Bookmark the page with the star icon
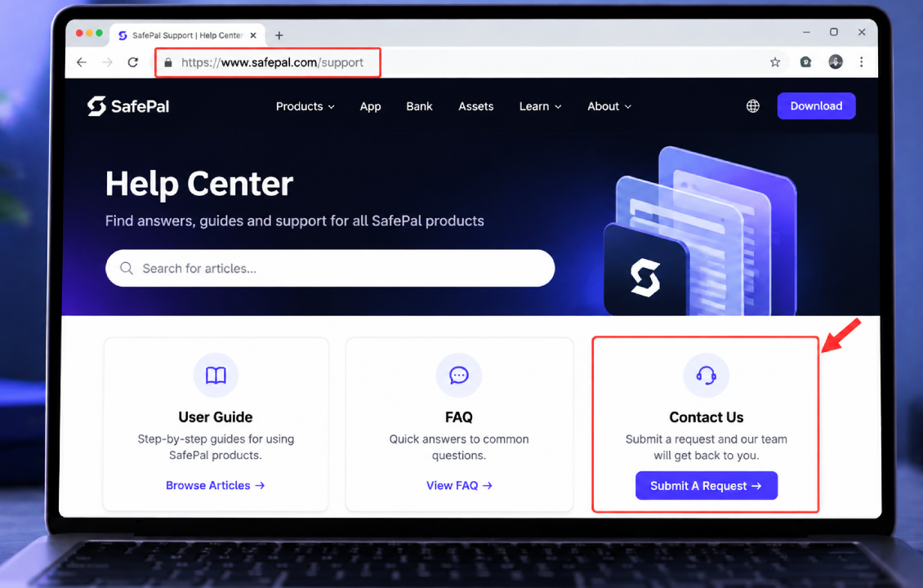The height and width of the screenshot is (588, 923). [775, 62]
